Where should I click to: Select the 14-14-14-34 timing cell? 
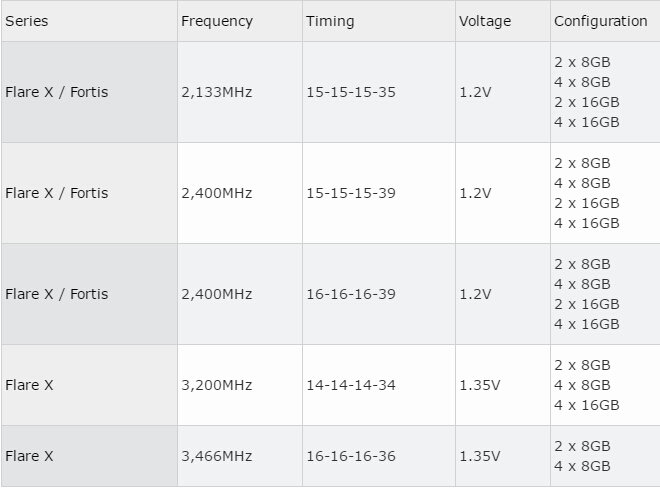[379, 385]
